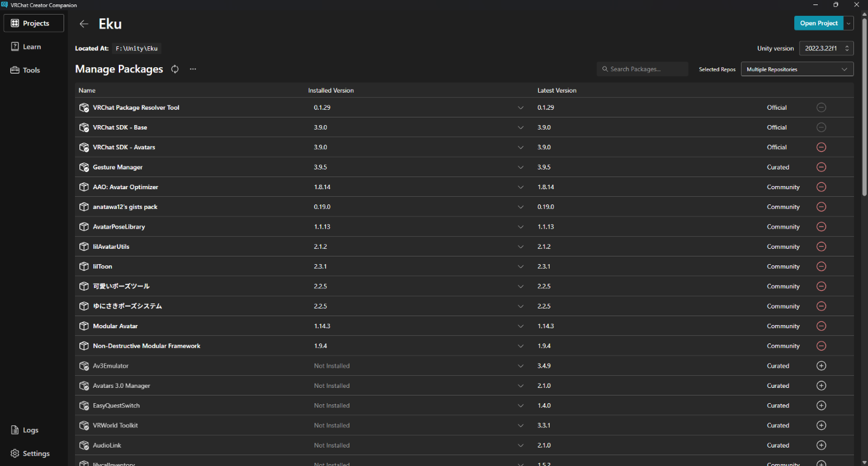Open the Unity version selector
The height and width of the screenshot is (466, 868).
pos(826,48)
